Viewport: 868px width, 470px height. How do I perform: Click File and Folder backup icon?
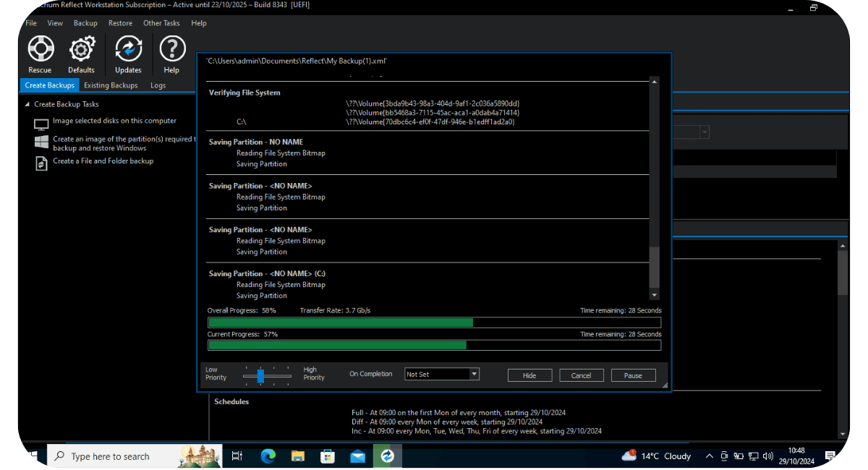coord(41,163)
